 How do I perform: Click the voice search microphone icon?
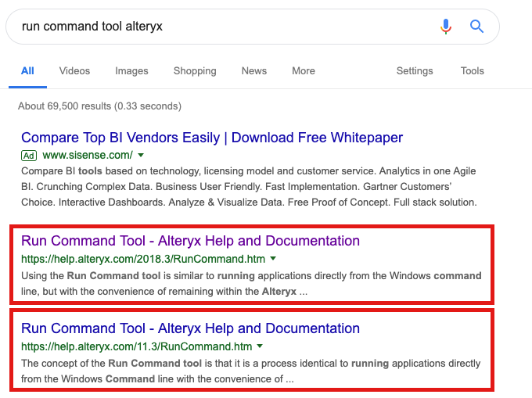click(446, 27)
